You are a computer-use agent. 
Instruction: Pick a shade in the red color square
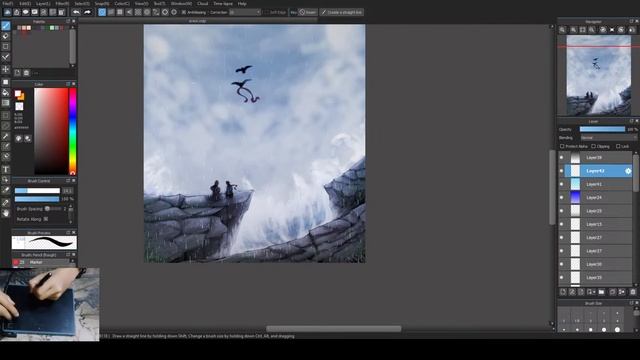point(51,131)
